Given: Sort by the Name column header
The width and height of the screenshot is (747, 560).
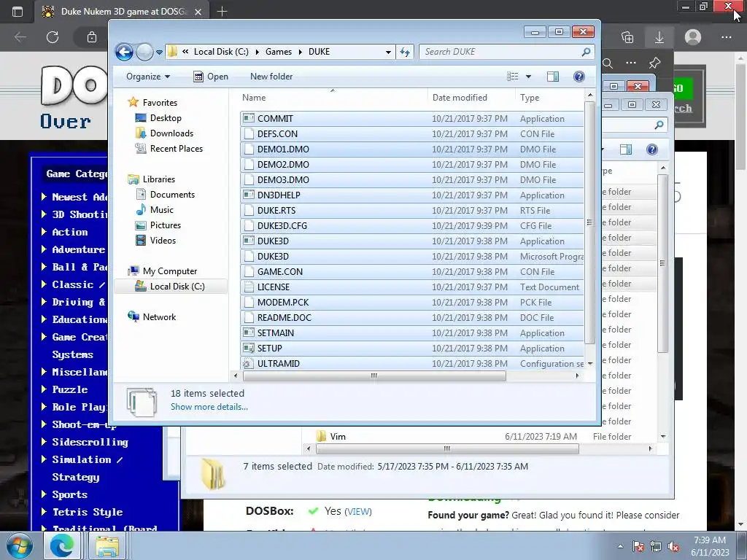Looking at the screenshot, I should tap(254, 98).
